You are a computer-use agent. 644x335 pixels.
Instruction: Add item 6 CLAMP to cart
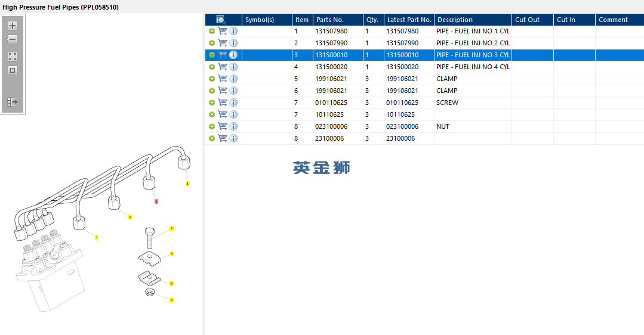pyautogui.click(x=223, y=90)
